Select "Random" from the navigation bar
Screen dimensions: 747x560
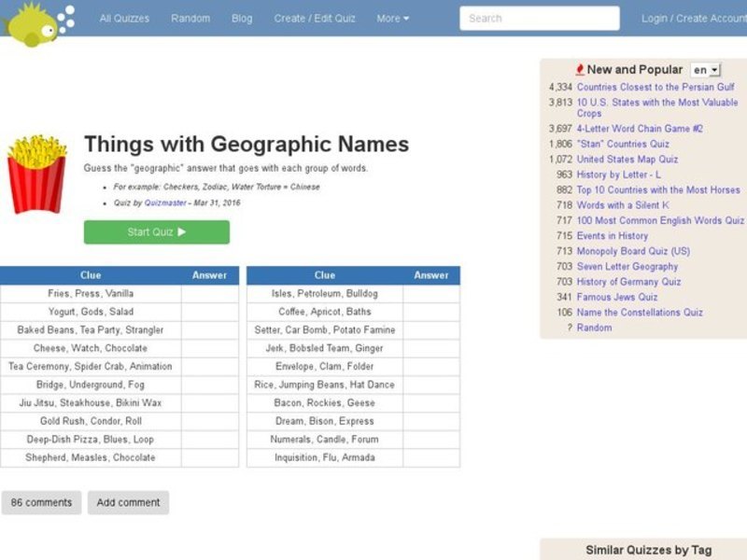coord(190,18)
